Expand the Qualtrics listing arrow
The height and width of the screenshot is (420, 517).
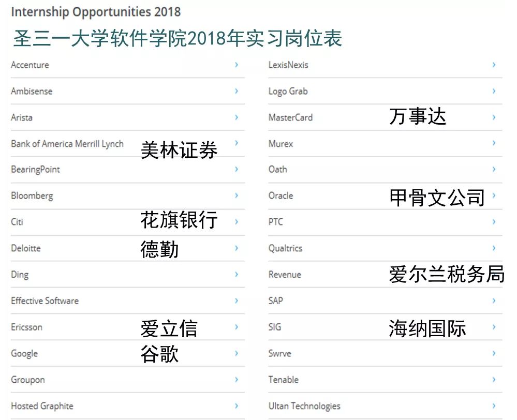[494, 248]
